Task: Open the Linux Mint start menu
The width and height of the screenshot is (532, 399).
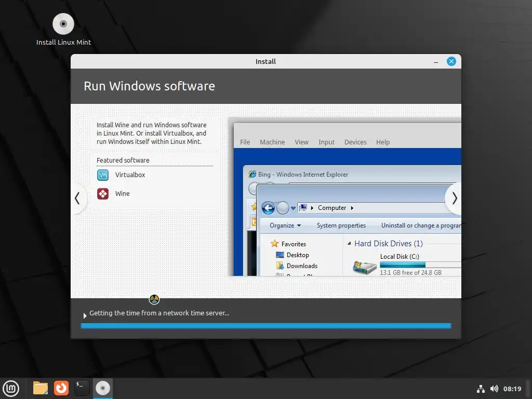Action: (11, 389)
